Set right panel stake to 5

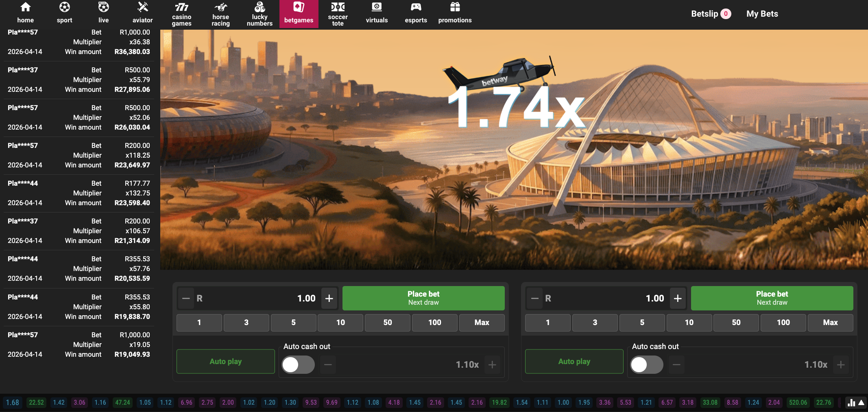642,323
